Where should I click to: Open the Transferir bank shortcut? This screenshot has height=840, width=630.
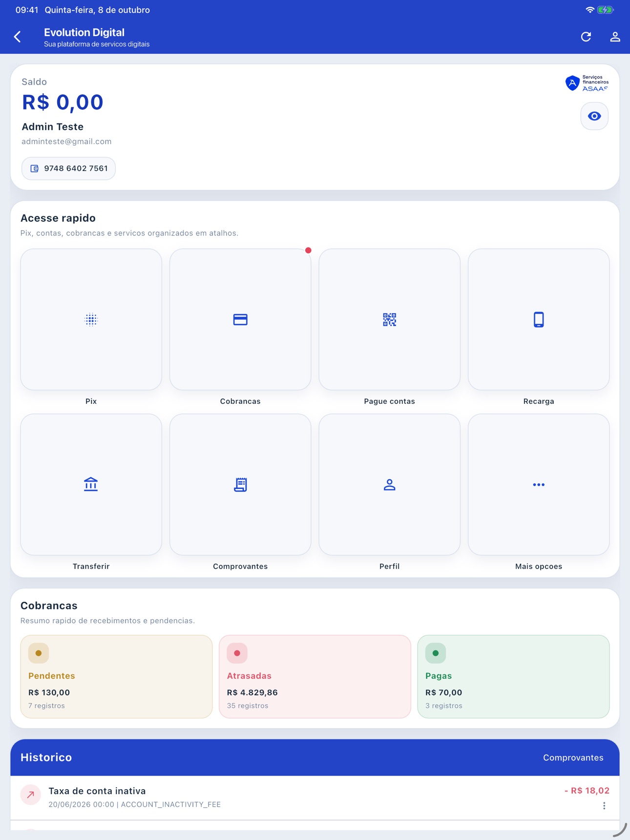point(91,484)
